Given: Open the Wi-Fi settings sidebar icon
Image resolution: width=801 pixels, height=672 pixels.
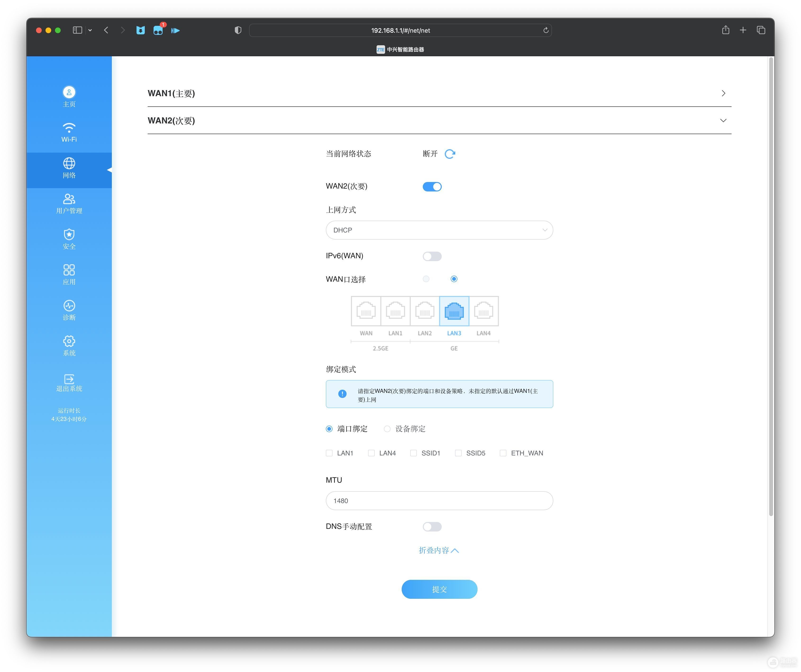Looking at the screenshot, I should click(69, 127).
